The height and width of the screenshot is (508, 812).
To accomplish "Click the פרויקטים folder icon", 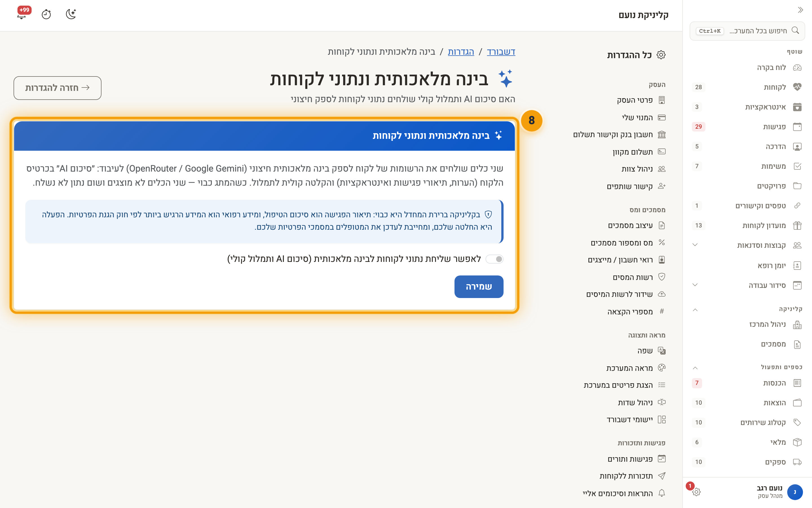I will (x=797, y=186).
